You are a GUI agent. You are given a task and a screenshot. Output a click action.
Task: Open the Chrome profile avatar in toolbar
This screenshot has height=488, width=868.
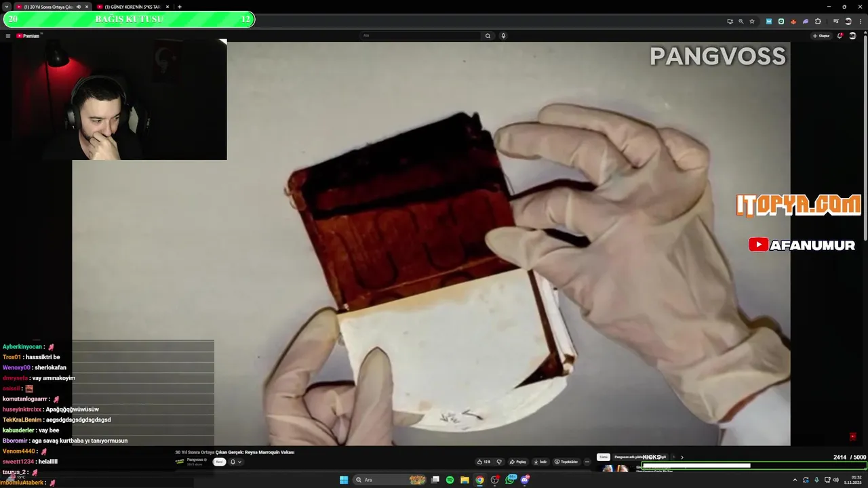848,22
